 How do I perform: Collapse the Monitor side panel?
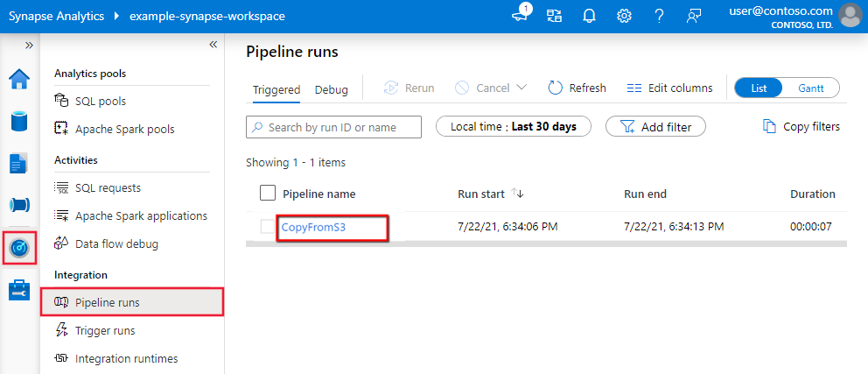coord(213,45)
